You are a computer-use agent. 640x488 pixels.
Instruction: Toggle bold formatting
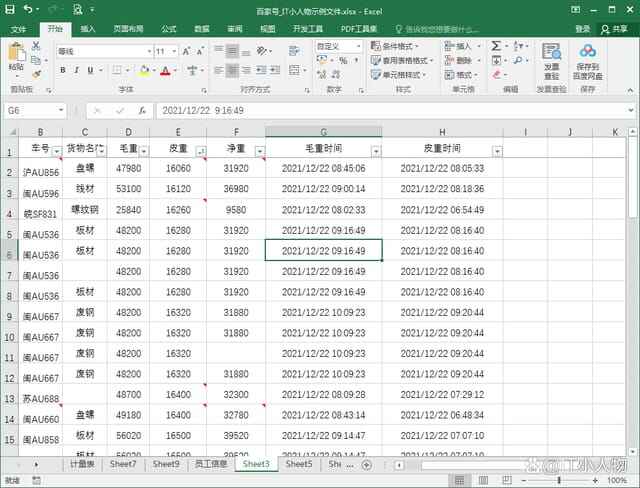coord(62,70)
